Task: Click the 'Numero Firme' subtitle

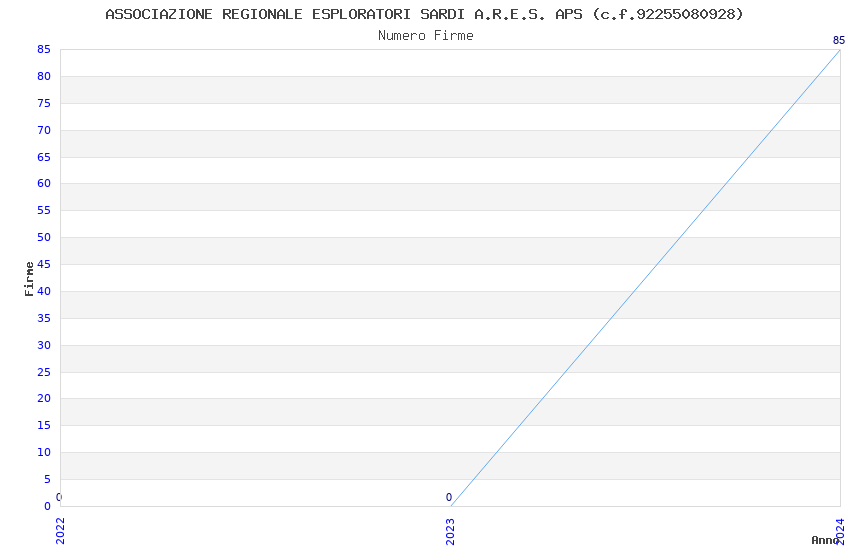Action: pos(426,36)
